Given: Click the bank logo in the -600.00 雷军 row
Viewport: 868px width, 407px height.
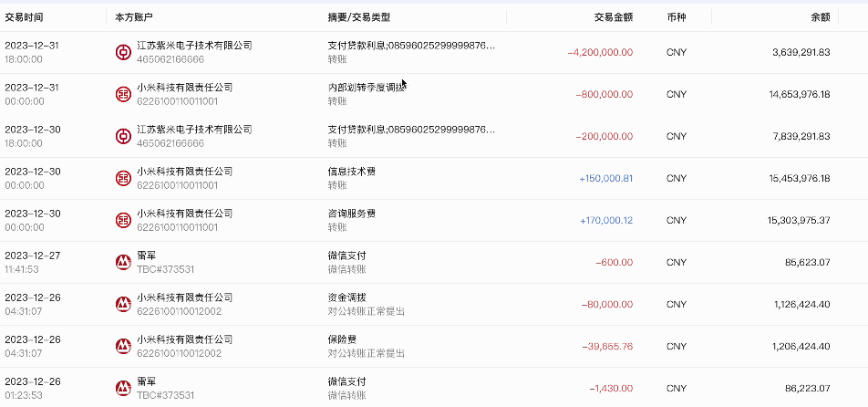Looking at the screenshot, I should coord(122,263).
